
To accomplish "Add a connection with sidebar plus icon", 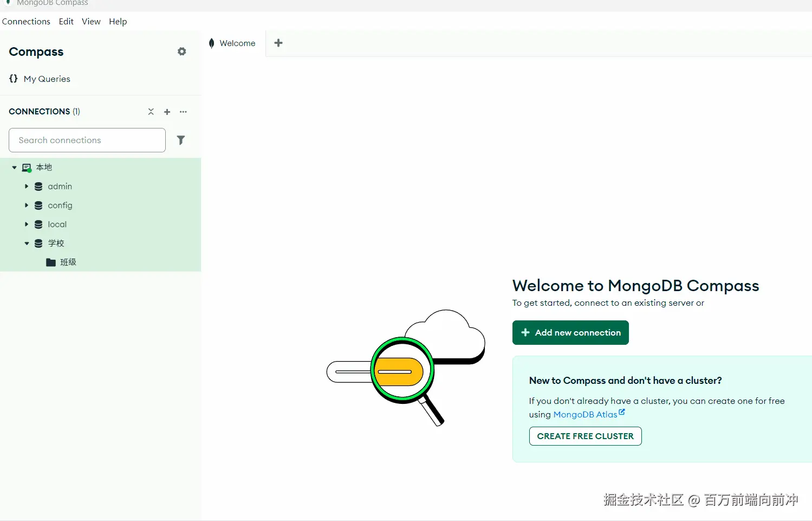I will pos(167,112).
